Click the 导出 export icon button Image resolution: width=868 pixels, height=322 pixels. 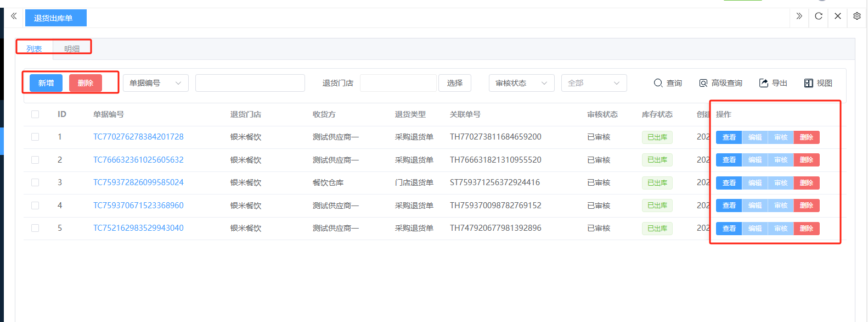click(773, 83)
